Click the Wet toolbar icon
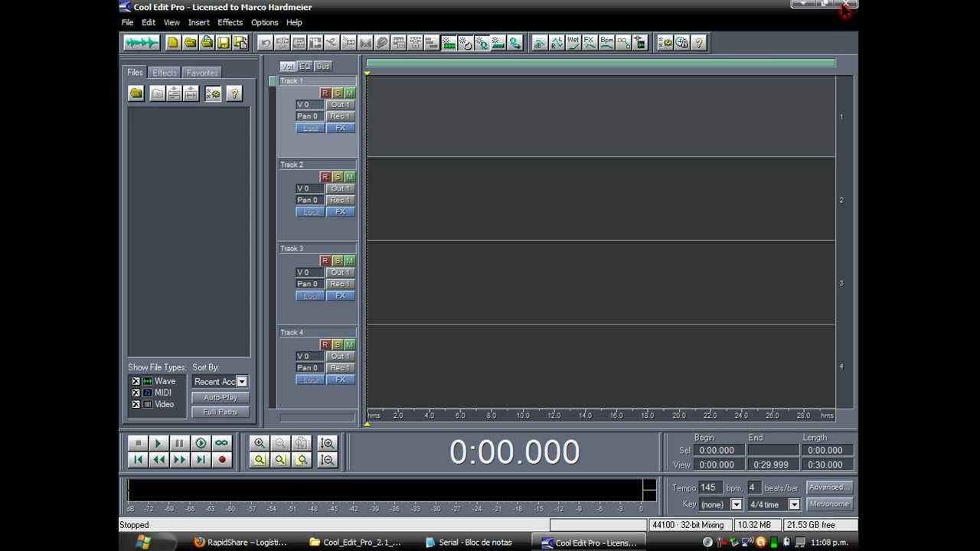This screenshot has width=980, height=551. pyautogui.click(x=573, y=43)
